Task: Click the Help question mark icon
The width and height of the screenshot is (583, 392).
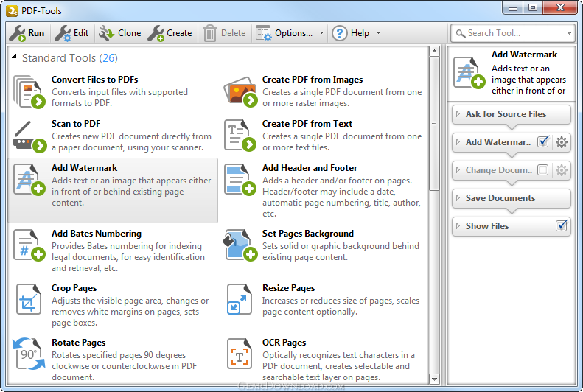Action: (x=340, y=33)
